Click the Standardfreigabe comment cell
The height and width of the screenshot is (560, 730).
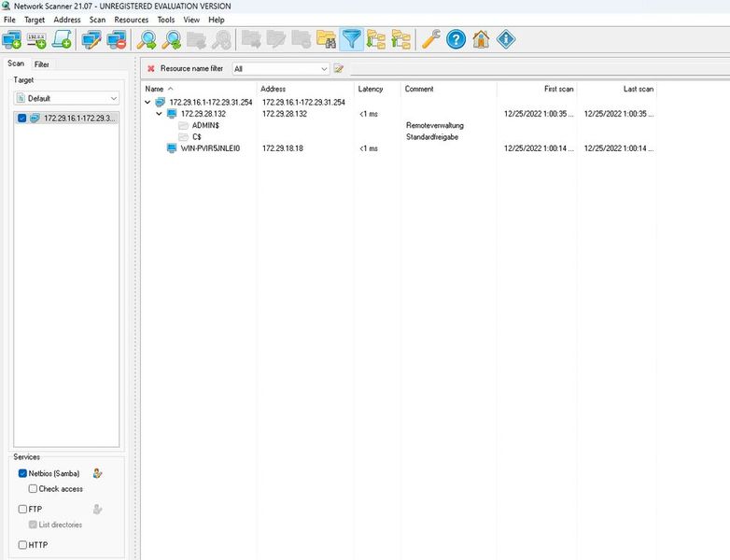click(432, 137)
